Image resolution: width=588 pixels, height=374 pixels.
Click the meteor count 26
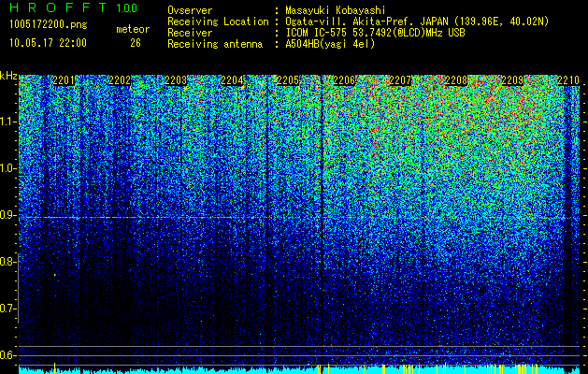(x=136, y=43)
